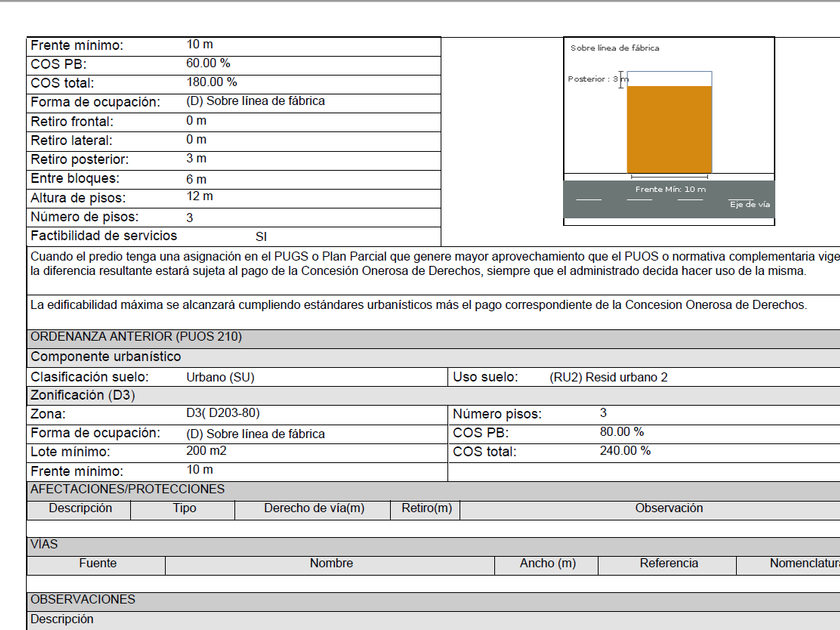Click the 'ORDENANZA ANTERIOR (PUOS 210)' section header
Viewport: 840px width, 630px height.
pyautogui.click(x=136, y=337)
